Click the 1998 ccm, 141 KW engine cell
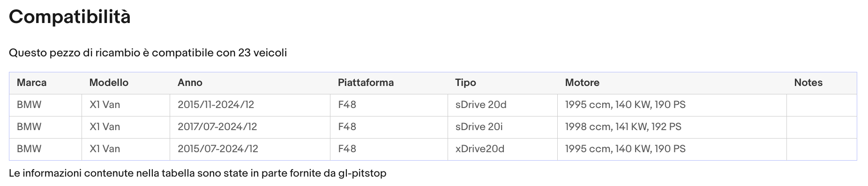Image resolution: width=868 pixels, height=186 pixels. (x=672, y=127)
